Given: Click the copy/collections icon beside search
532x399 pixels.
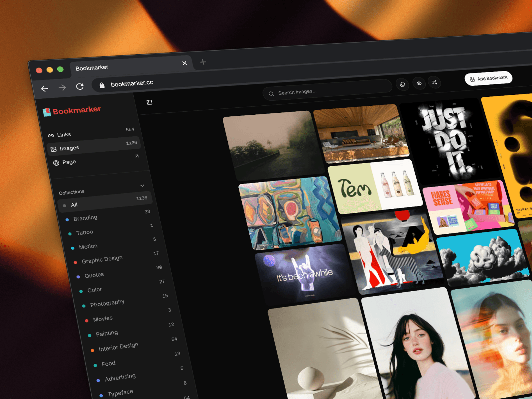Looking at the screenshot, I should tap(402, 84).
